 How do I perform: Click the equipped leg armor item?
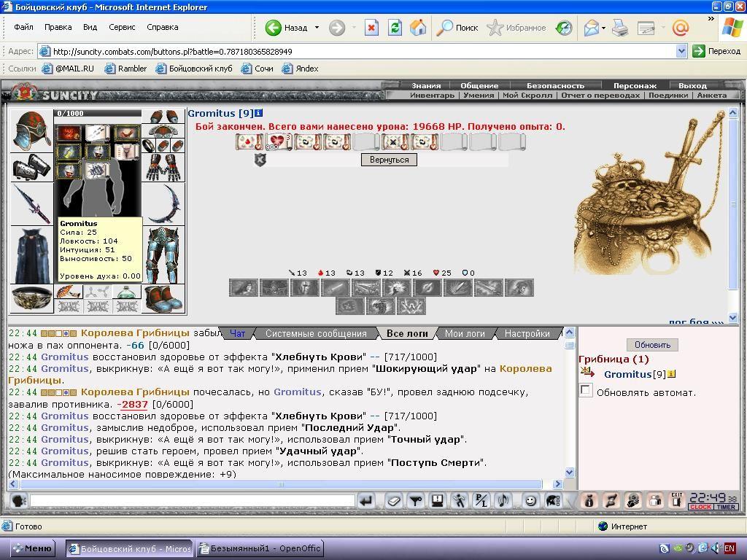[x=163, y=254]
